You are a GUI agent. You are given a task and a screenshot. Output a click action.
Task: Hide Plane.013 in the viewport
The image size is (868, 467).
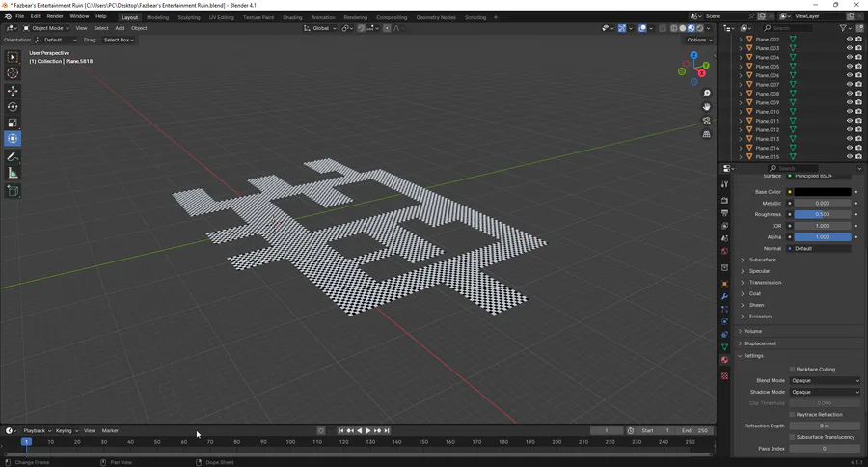point(849,139)
